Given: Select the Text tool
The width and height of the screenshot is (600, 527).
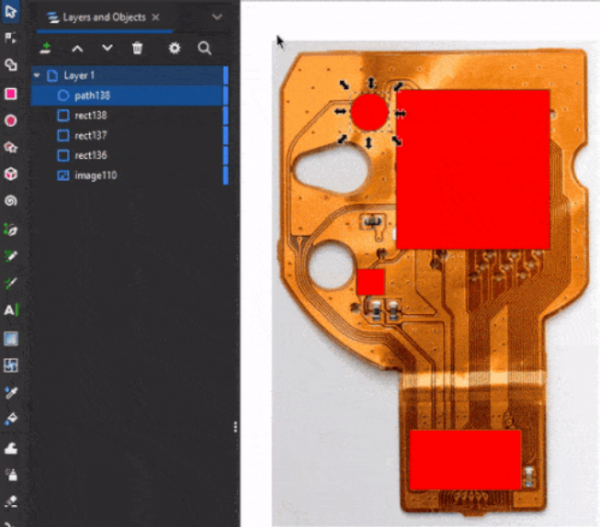Looking at the screenshot, I should [x=11, y=310].
